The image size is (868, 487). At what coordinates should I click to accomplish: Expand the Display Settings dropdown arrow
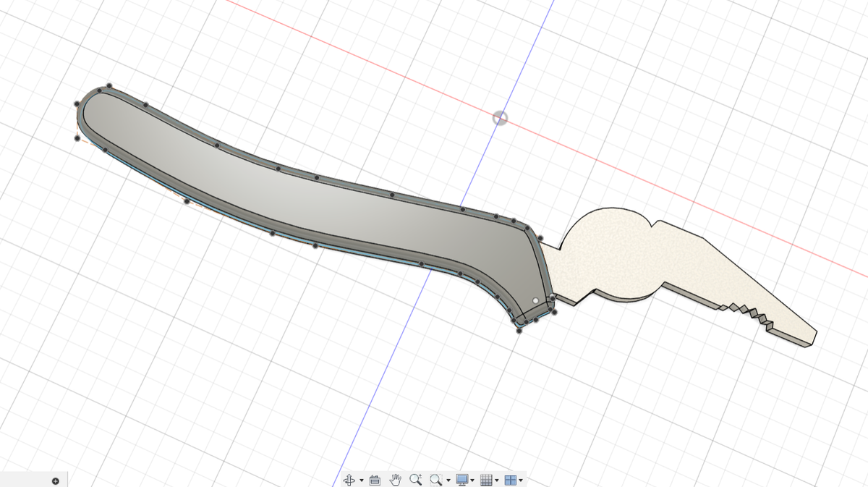coord(472,480)
